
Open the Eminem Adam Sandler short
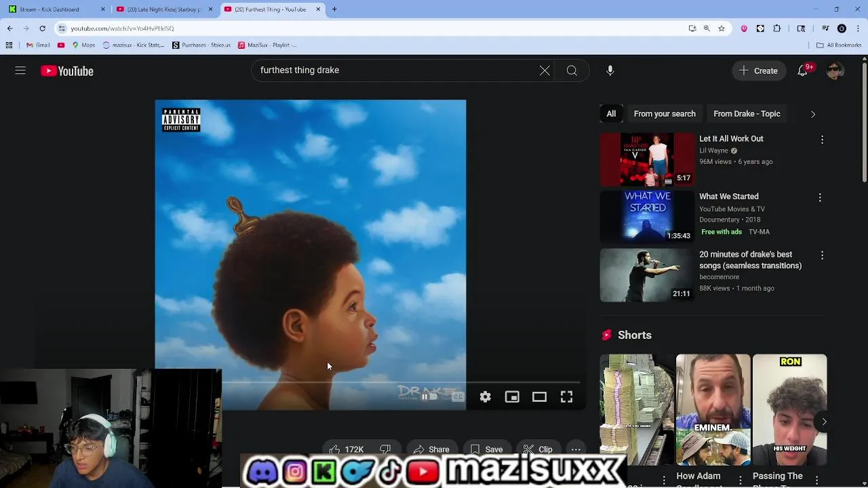[x=713, y=409]
